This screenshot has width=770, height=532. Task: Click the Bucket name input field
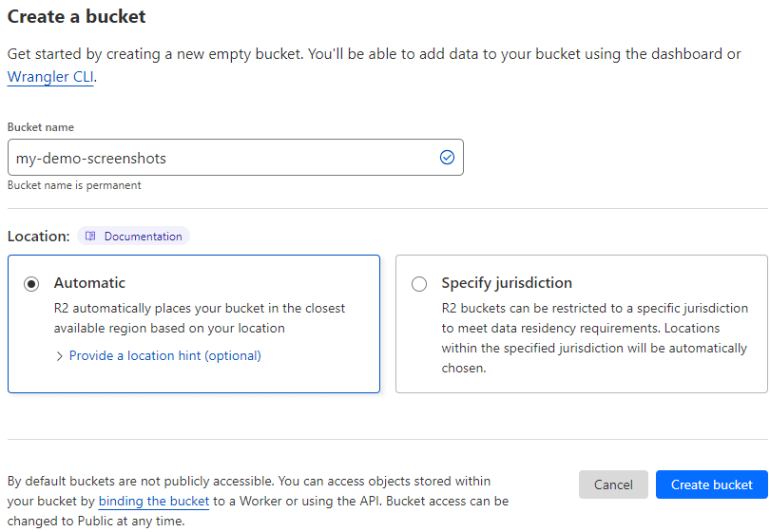[235, 158]
